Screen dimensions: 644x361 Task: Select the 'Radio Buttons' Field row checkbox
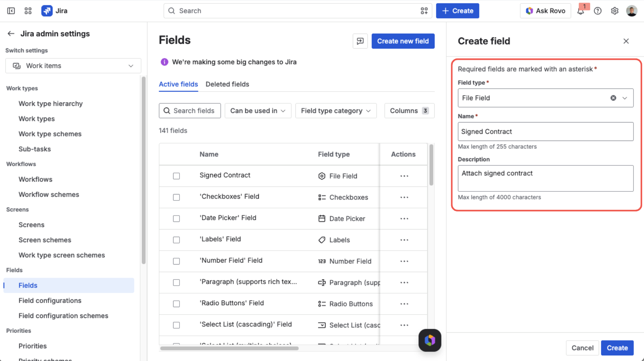[x=176, y=304]
